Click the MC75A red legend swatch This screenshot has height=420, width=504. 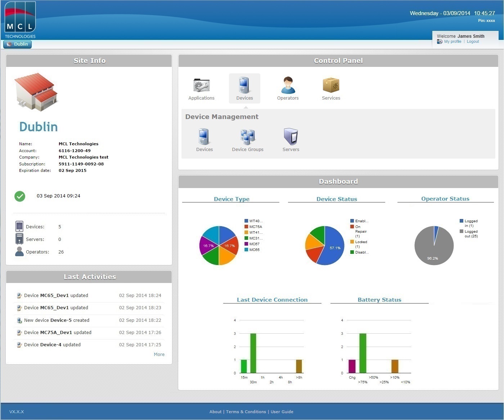pyautogui.click(x=246, y=227)
